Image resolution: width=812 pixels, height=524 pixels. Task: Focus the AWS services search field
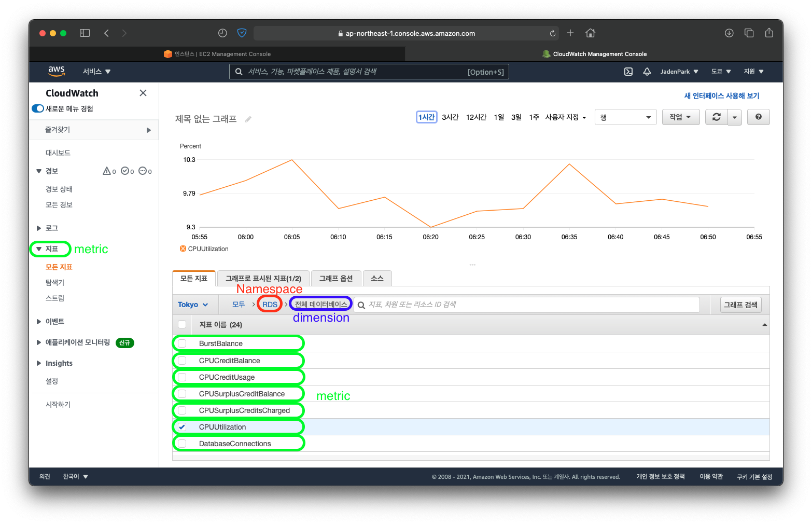pos(369,72)
